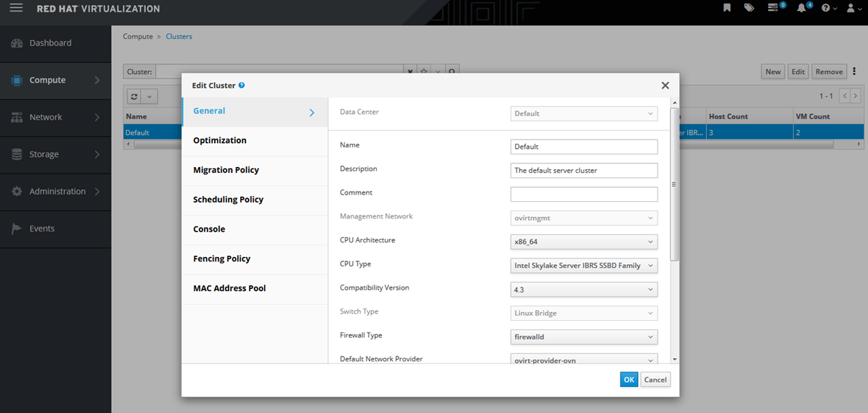
Task: Click the Storage database icon
Action: [x=17, y=155]
